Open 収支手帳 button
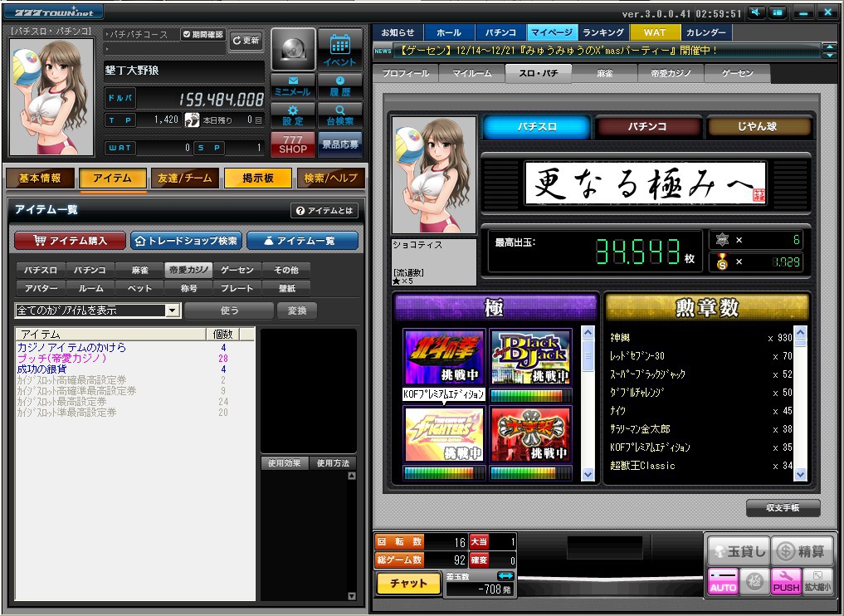The width and height of the screenshot is (844, 616). point(783,507)
